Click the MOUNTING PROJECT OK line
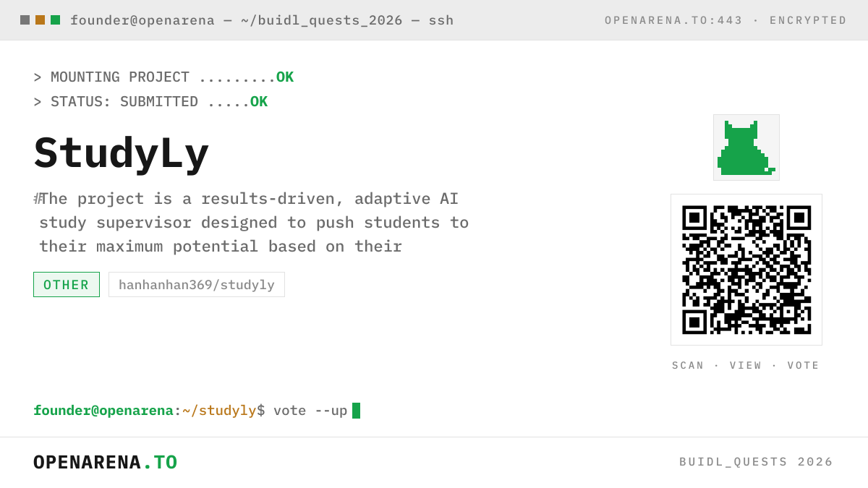The height and width of the screenshot is (488, 868). coord(163,77)
